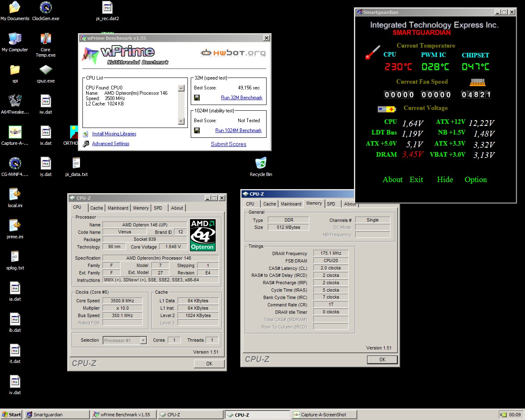The height and width of the screenshot is (420, 525).
Task: Click About in Smartguardian
Action: [x=393, y=180]
